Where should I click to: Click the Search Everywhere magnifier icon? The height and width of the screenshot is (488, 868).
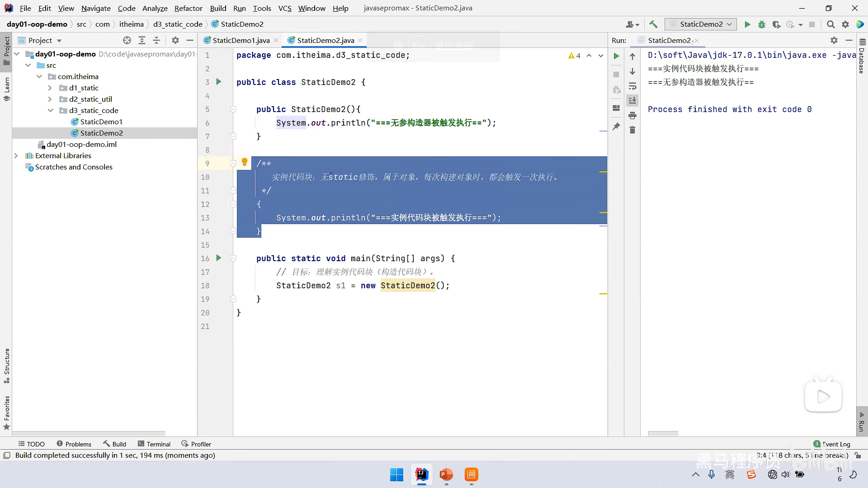(830, 24)
